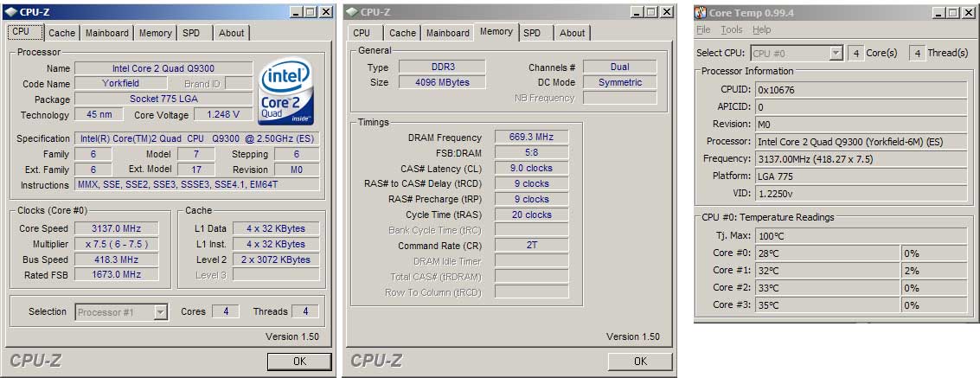Open the Cache tab in left CPU-Z window
The width and height of the screenshot is (980, 378).
tap(62, 33)
